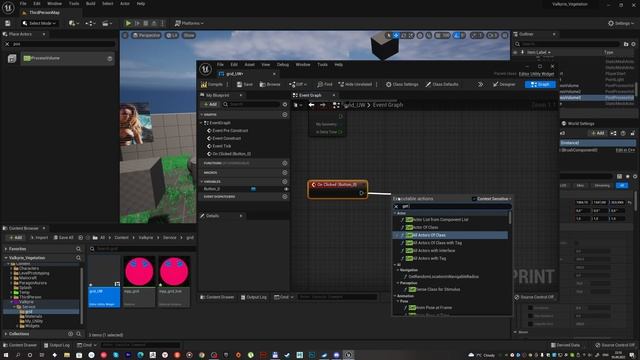Add a new variable with the Variables plus icon
Viewport: 640px width, 360px height.
click(x=285, y=182)
